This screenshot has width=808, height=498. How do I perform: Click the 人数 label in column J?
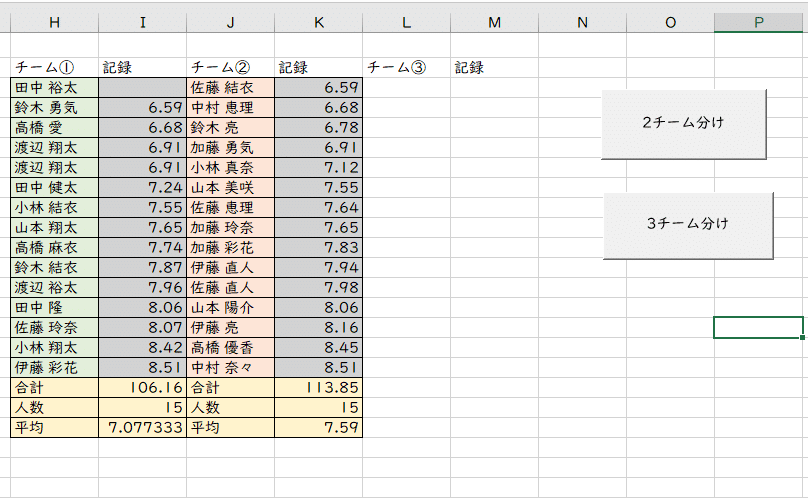[x=230, y=408]
